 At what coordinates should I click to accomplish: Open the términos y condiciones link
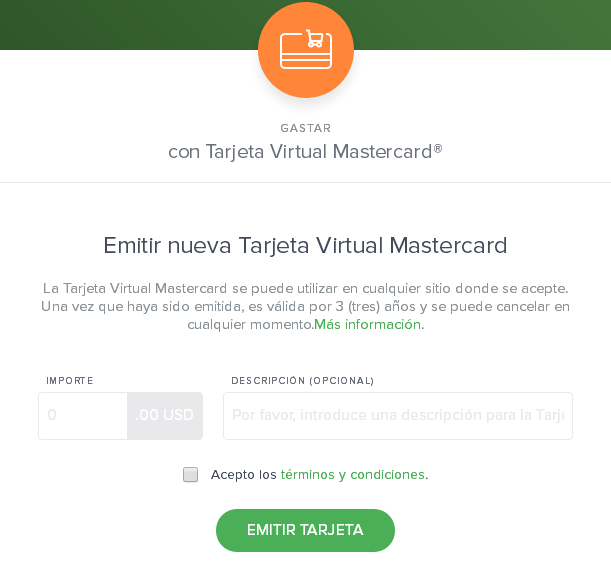(353, 475)
